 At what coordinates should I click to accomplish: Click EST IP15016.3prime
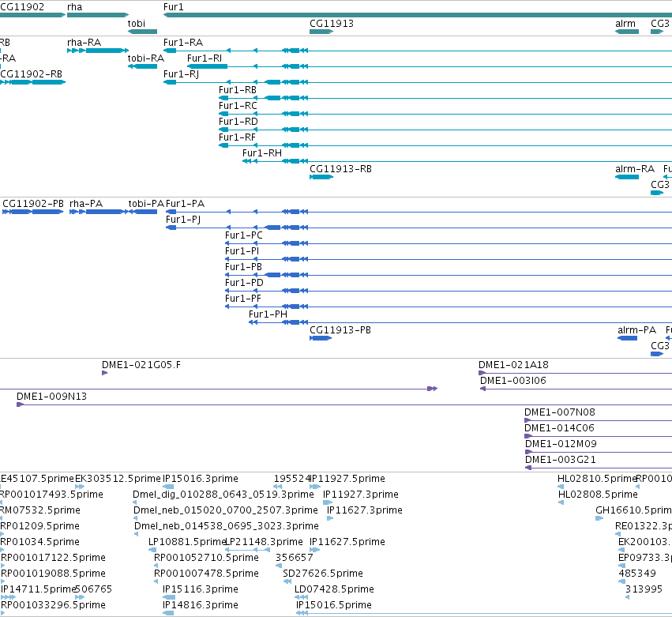tap(201, 480)
